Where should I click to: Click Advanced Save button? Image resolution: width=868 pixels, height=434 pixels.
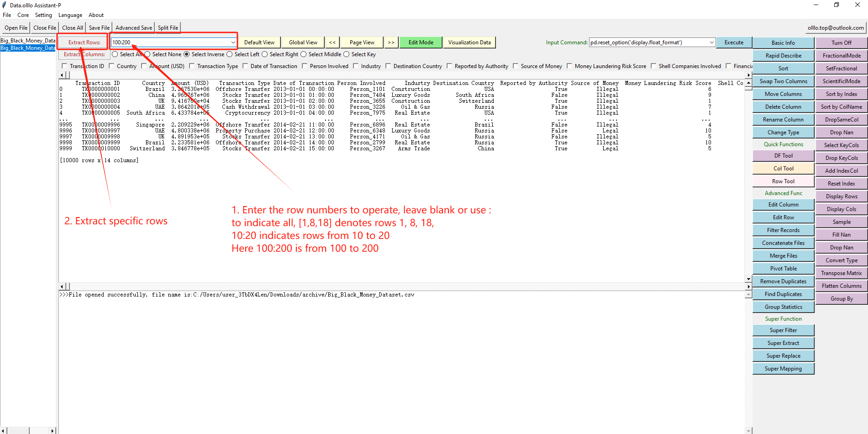134,28
